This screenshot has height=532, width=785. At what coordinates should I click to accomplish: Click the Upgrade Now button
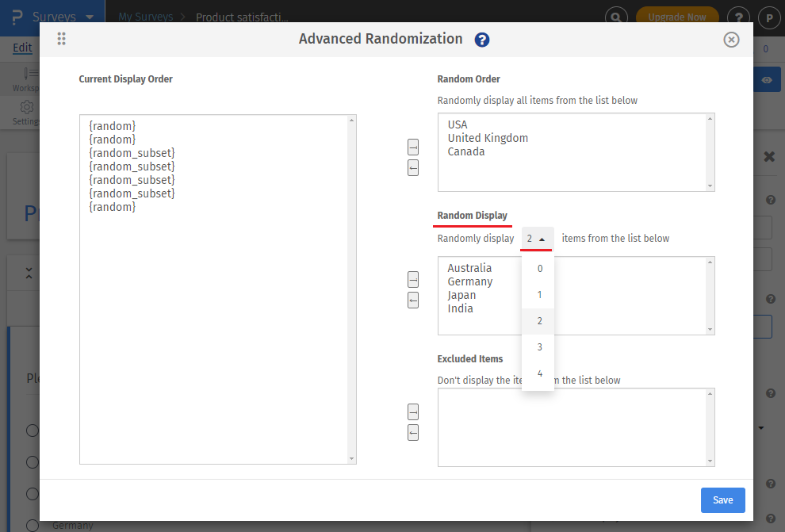[x=677, y=14]
